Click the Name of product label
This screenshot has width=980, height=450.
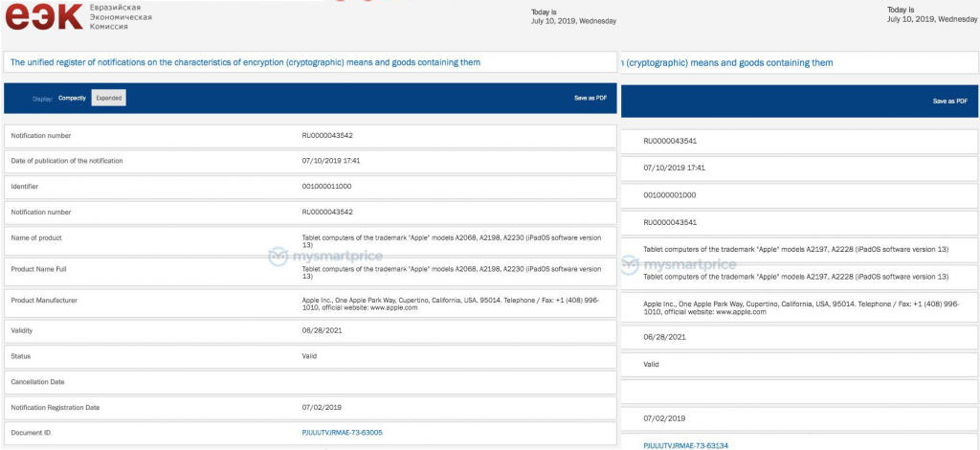tap(36, 237)
